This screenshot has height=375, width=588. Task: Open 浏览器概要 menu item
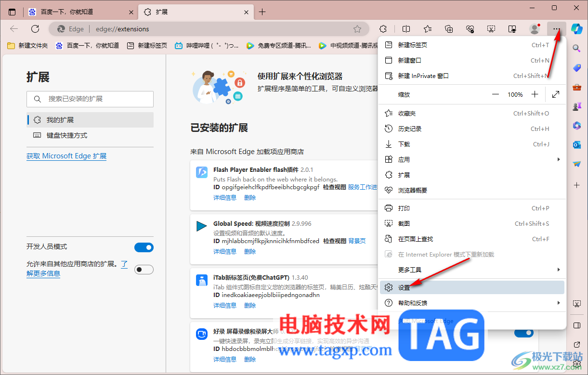(472, 190)
